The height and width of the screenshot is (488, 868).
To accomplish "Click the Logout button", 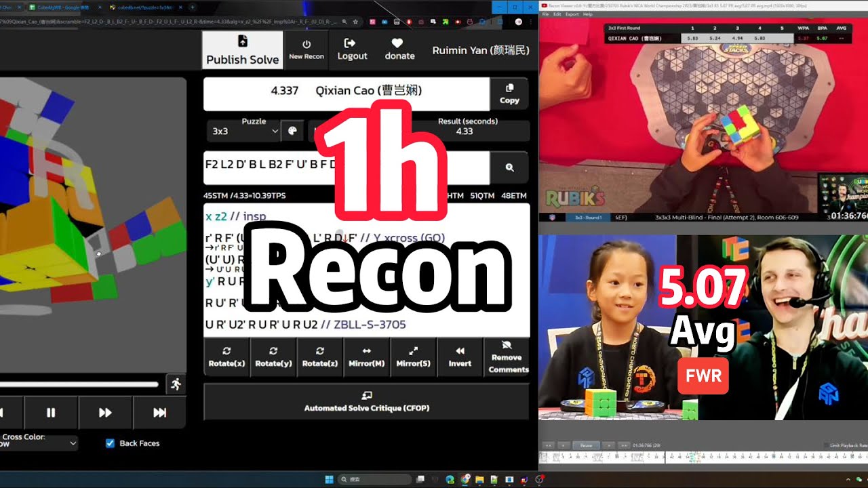I will [x=352, y=49].
